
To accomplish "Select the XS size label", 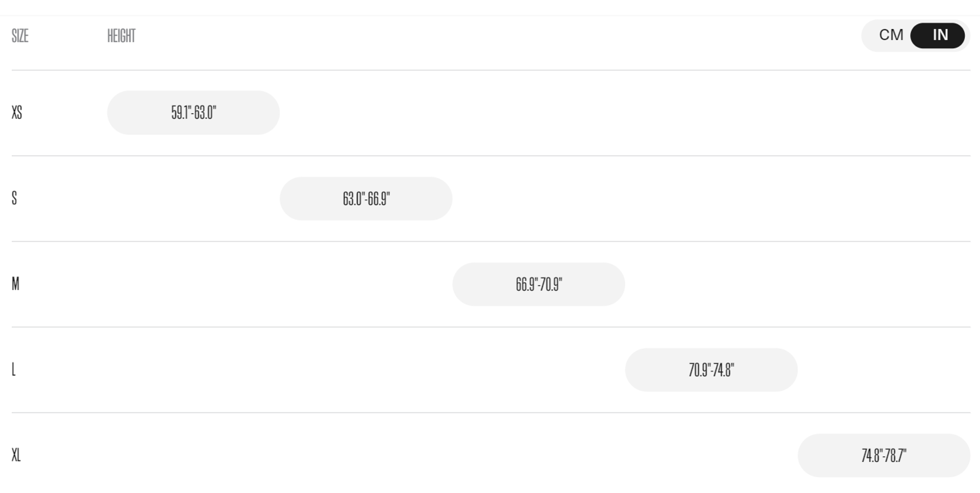I will (17, 112).
